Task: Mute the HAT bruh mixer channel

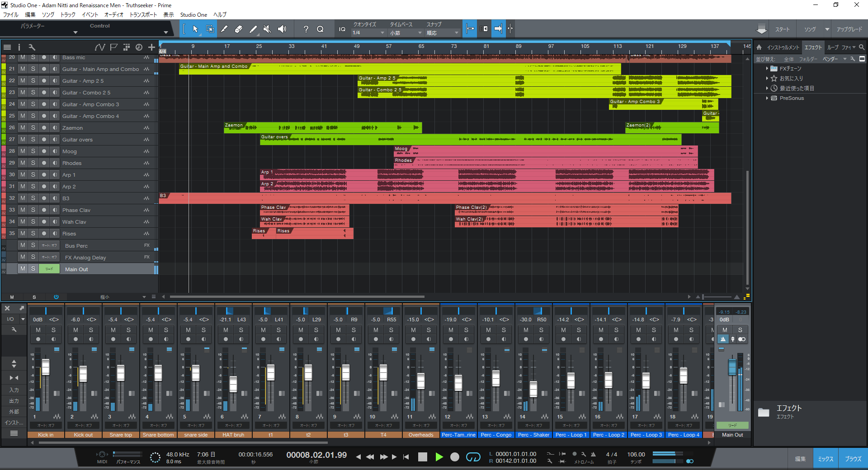Action: pos(226,330)
